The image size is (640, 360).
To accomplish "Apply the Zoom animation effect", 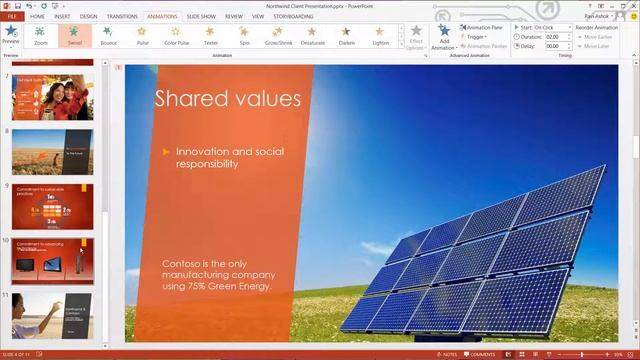I will (x=41, y=36).
